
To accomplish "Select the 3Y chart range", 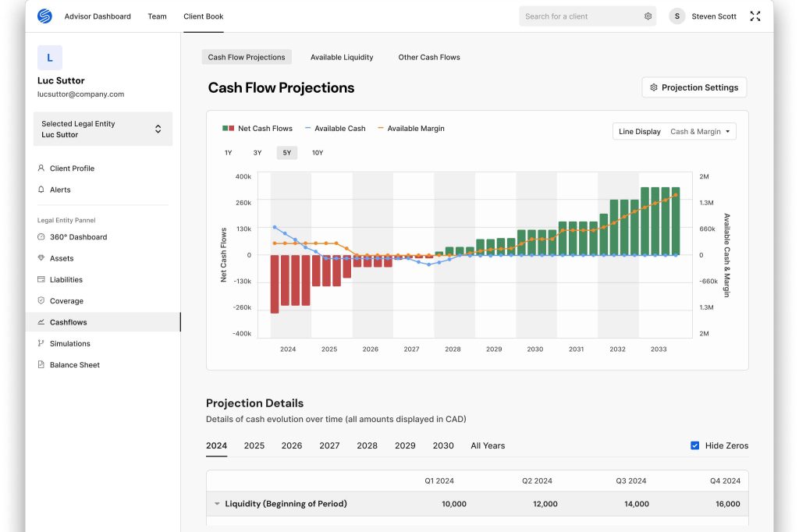I will tap(257, 152).
